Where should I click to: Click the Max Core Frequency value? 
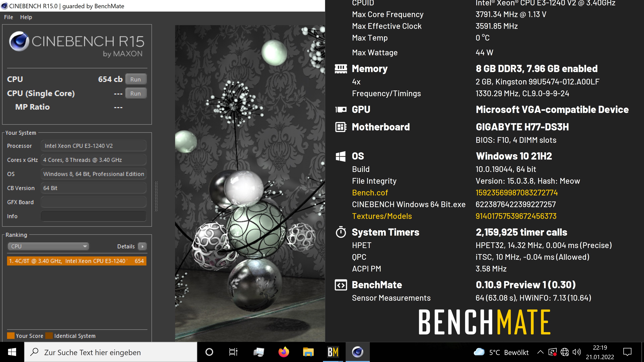point(511,14)
